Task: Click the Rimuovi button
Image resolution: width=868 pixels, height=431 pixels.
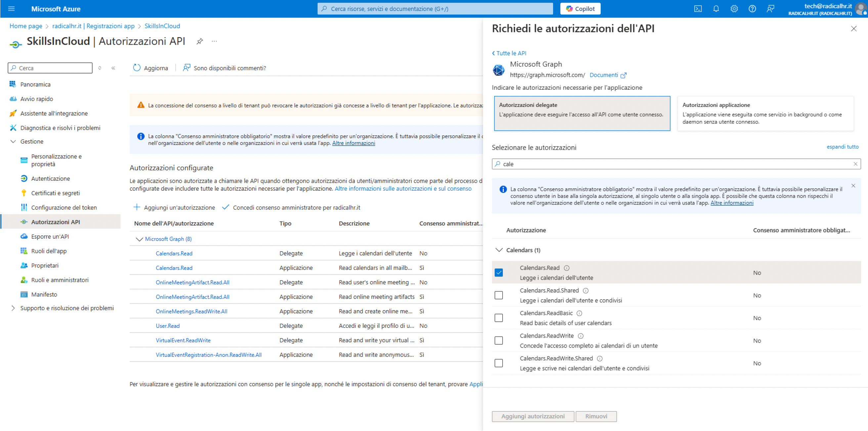Action: (596, 416)
